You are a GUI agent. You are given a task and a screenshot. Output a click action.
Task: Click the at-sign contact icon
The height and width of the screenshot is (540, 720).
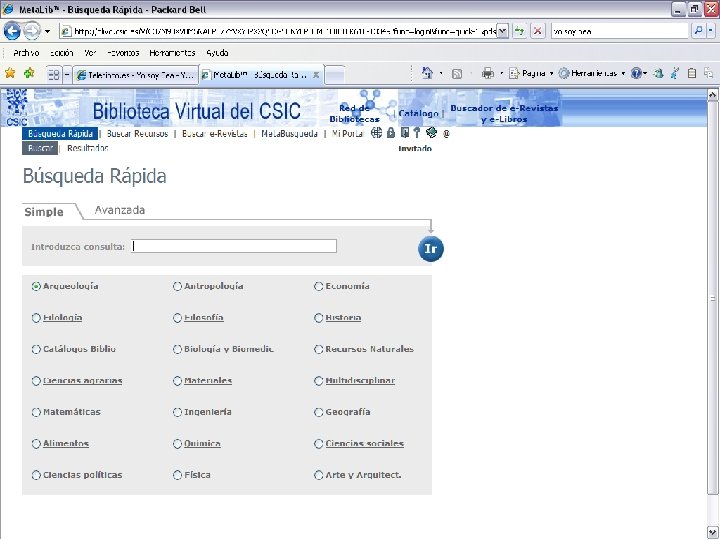446,134
